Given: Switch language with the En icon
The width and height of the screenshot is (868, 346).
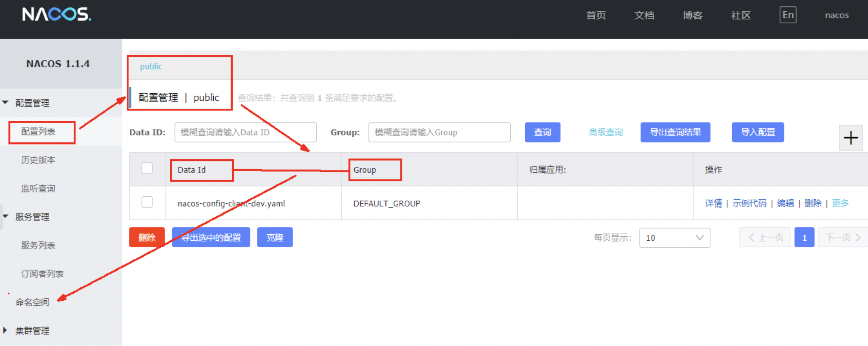Looking at the screenshot, I should tap(787, 15).
